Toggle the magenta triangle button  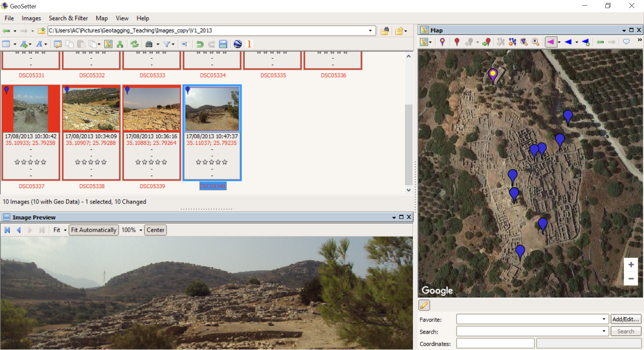point(551,42)
